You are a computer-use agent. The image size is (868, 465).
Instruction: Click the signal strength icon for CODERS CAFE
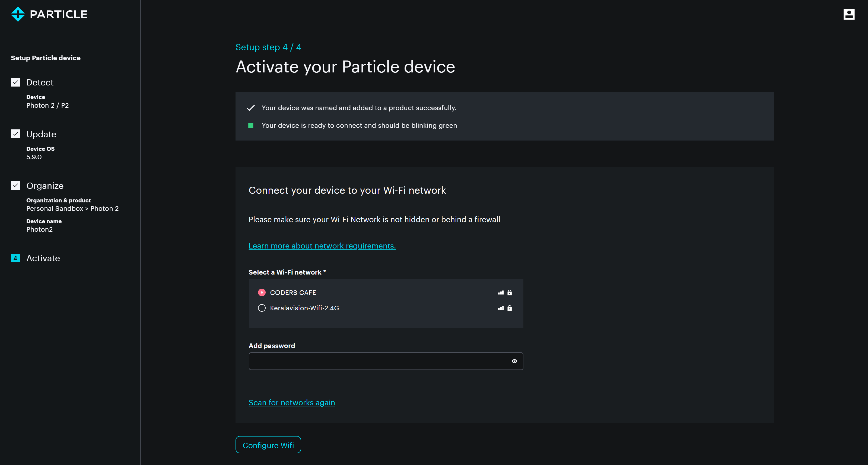501,292
